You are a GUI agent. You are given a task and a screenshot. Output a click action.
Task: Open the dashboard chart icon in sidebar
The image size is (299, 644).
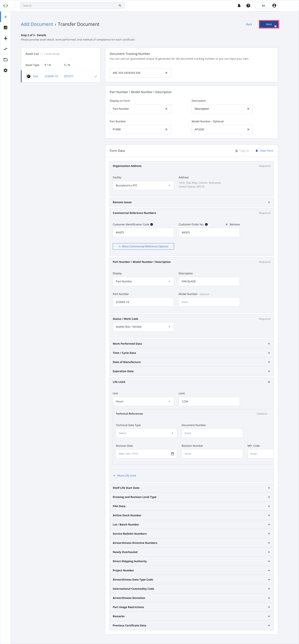[x=6, y=28]
